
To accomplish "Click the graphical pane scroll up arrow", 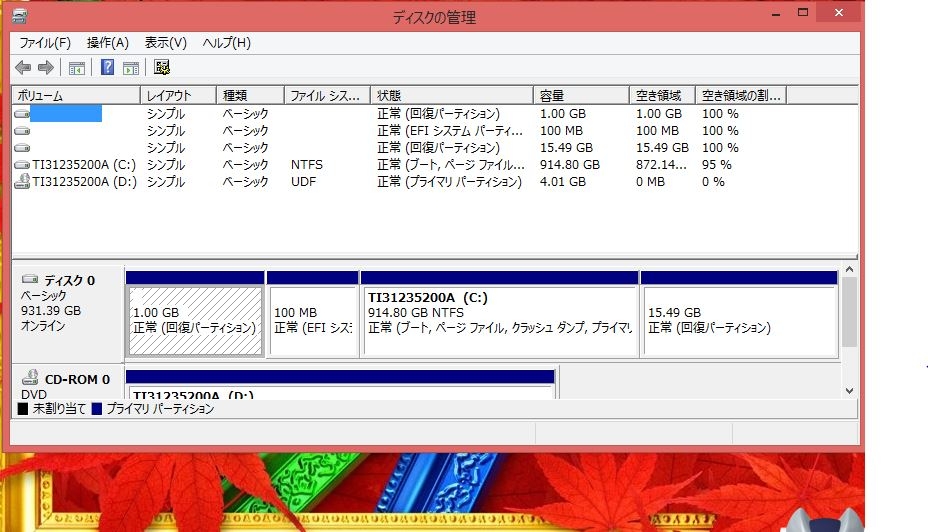I will (x=850, y=269).
